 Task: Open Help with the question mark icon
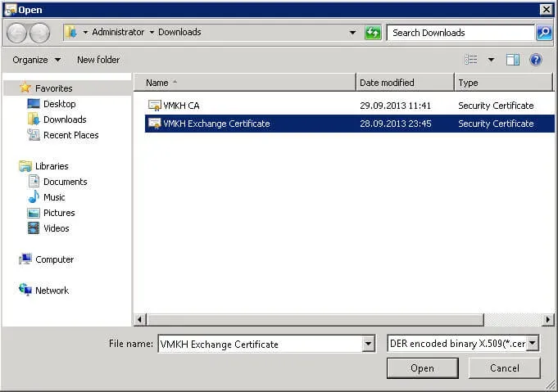point(536,60)
